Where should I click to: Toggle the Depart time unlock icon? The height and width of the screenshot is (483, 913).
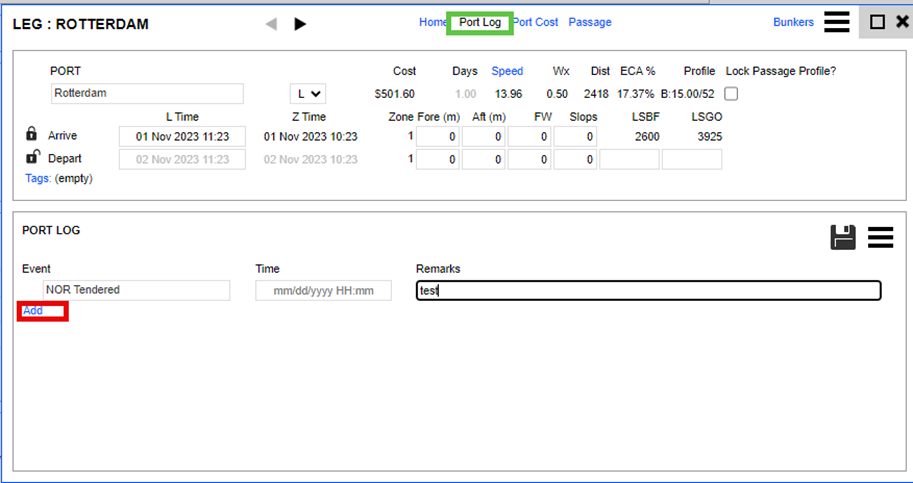(32, 158)
